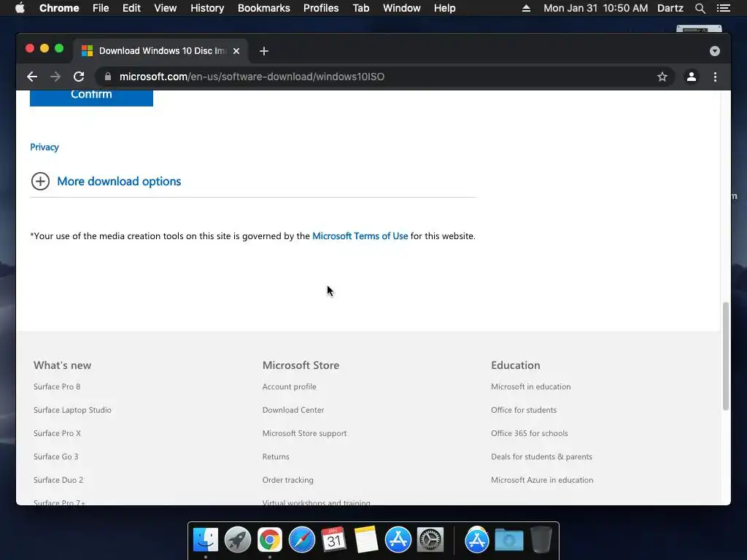
Task: Open Office 365 for schools link
Action: point(530,433)
